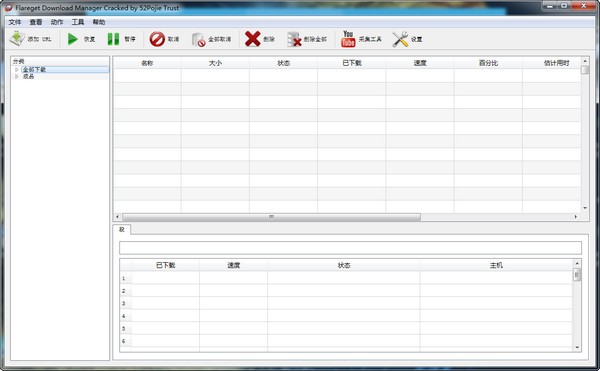Maximize the Flareget window
600x371 pixels.
(x=564, y=6)
